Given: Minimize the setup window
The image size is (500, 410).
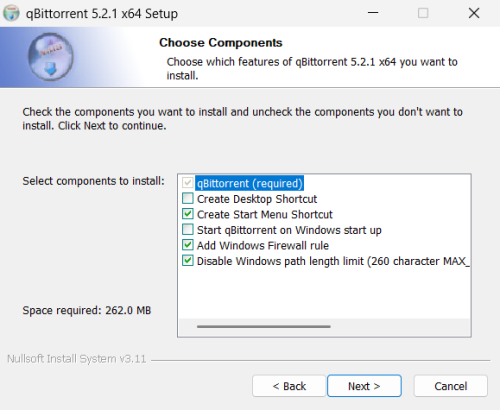Looking at the screenshot, I should click(373, 13).
